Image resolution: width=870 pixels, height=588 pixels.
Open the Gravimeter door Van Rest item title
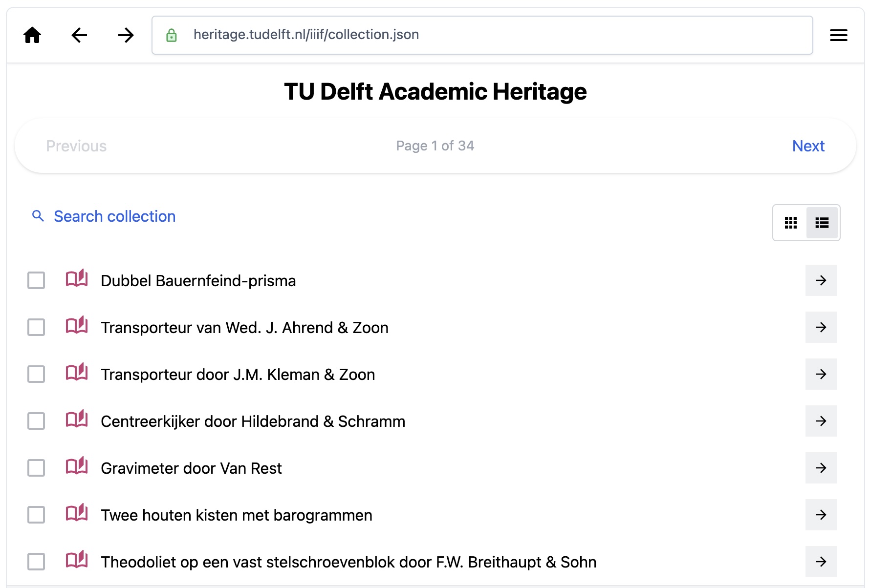(191, 468)
